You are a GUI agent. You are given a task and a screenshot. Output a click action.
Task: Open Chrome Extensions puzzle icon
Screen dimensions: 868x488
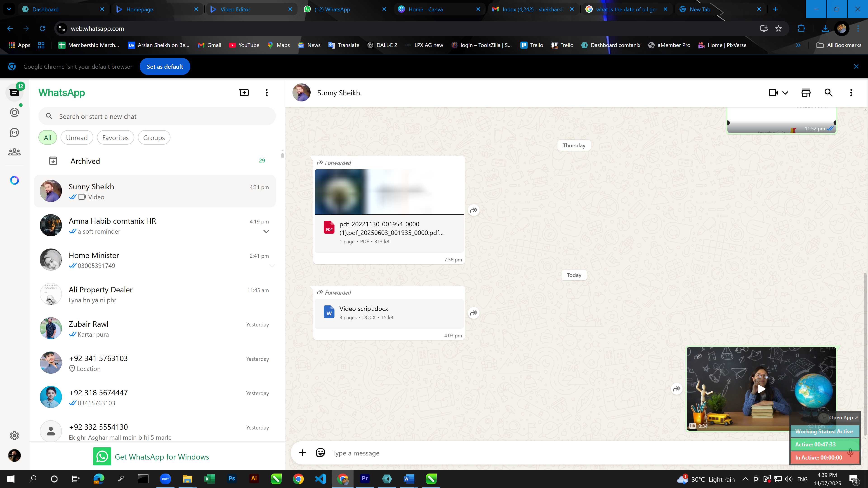[x=801, y=29]
